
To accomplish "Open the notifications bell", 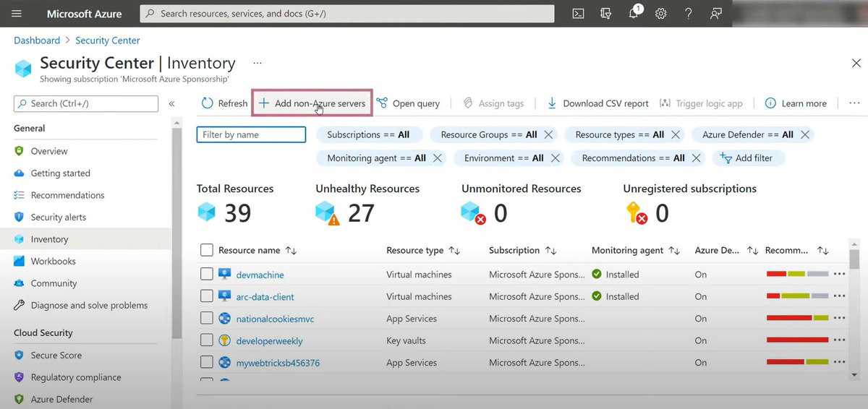I will click(634, 14).
